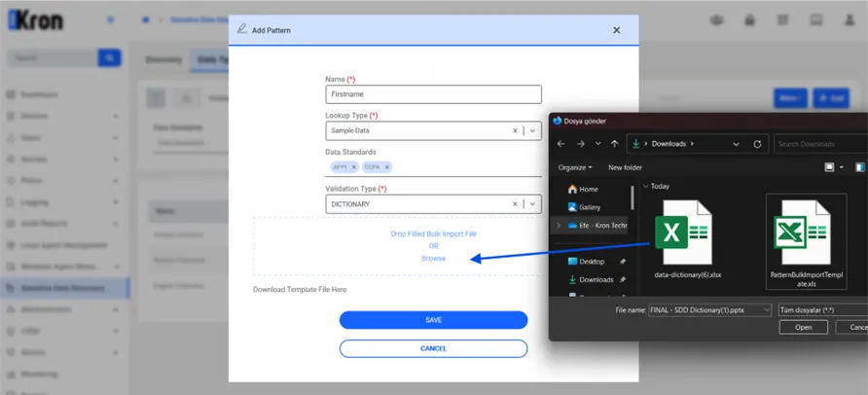The image size is (868, 395).
Task: Select the data-dictionary(6).xlsx file icon
Action: coord(684,233)
